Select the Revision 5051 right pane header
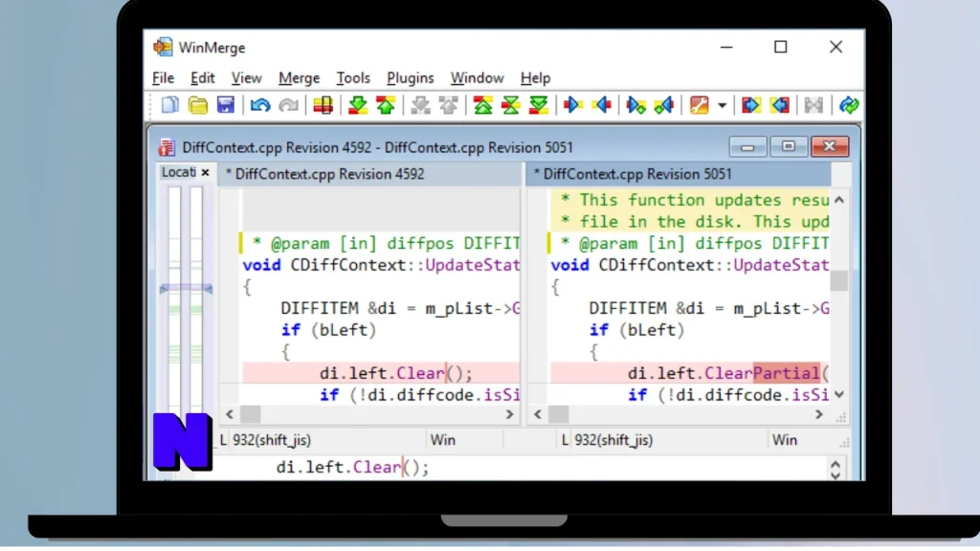980x551 pixels. coord(679,174)
